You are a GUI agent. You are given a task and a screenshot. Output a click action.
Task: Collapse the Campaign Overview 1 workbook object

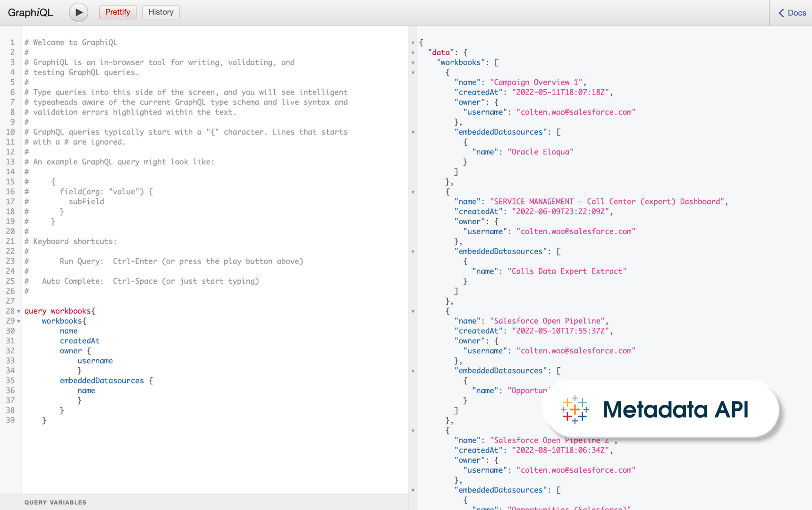(x=413, y=73)
